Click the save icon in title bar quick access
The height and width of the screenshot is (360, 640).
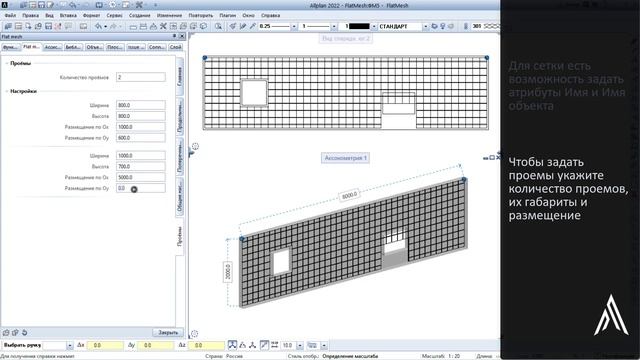tap(41, 5)
